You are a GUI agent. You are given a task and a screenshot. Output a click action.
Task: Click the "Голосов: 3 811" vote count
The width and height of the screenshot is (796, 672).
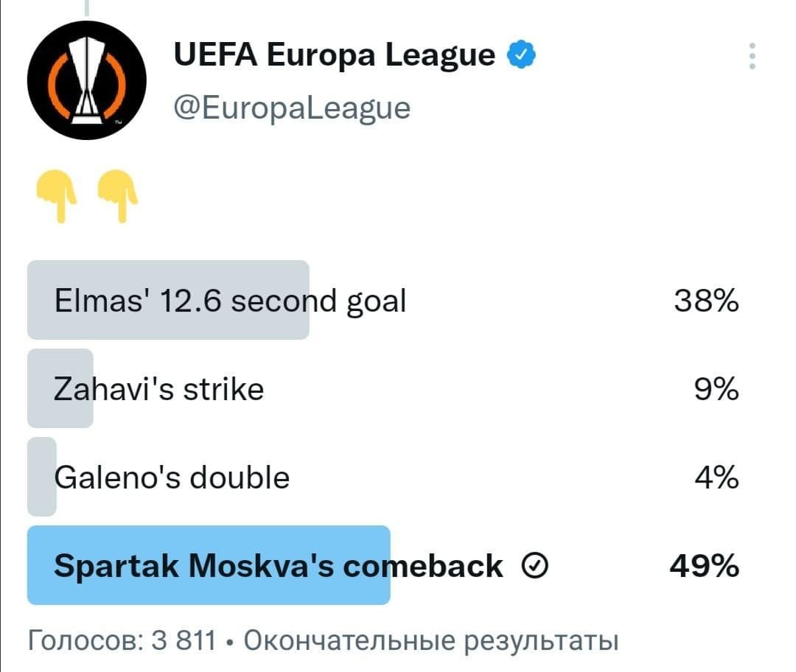coord(121,641)
